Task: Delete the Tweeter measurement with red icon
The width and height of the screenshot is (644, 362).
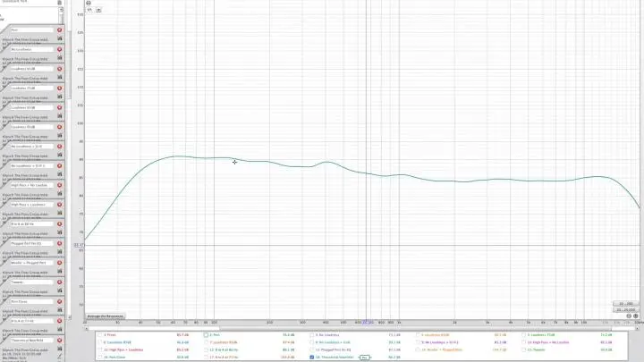Action: (x=60, y=282)
